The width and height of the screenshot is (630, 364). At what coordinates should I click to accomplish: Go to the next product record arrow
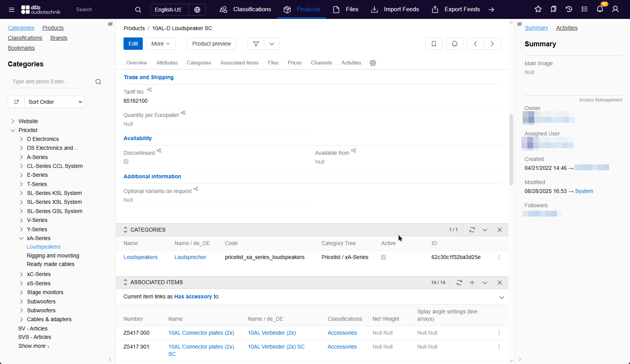pyautogui.click(x=492, y=44)
